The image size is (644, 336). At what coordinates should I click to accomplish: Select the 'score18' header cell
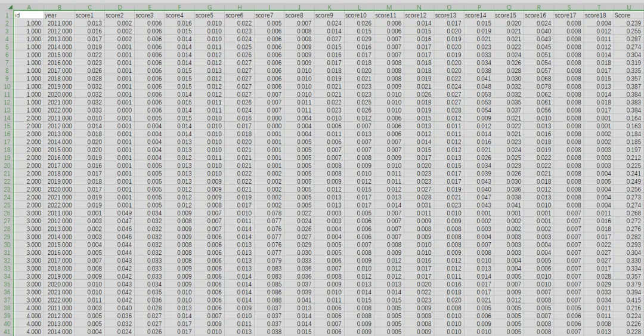pos(599,15)
